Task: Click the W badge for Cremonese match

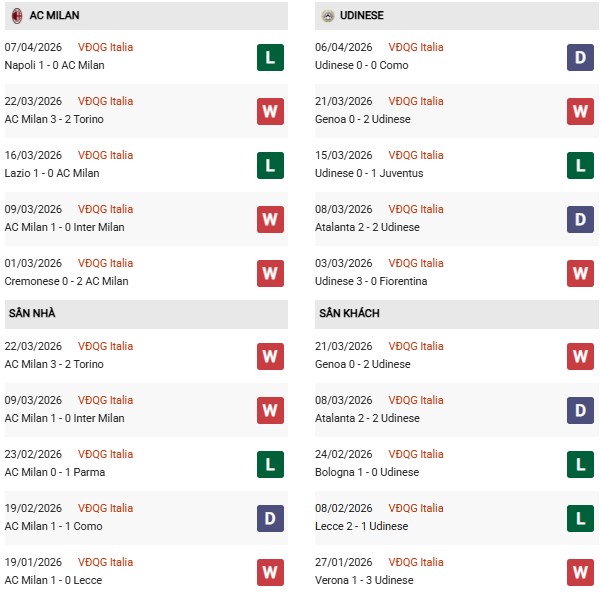Action: tap(270, 273)
